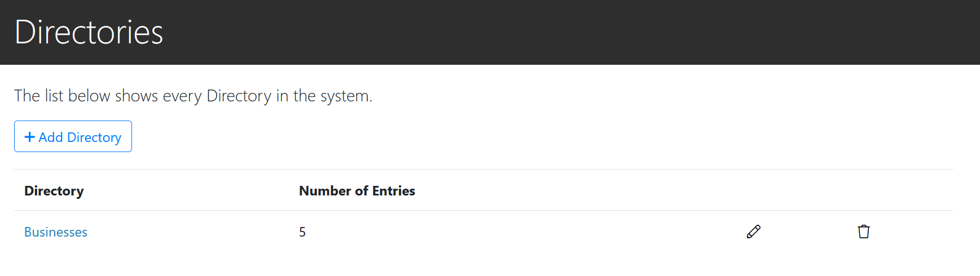
Task: Open the Businesses directory link
Action: [x=56, y=232]
